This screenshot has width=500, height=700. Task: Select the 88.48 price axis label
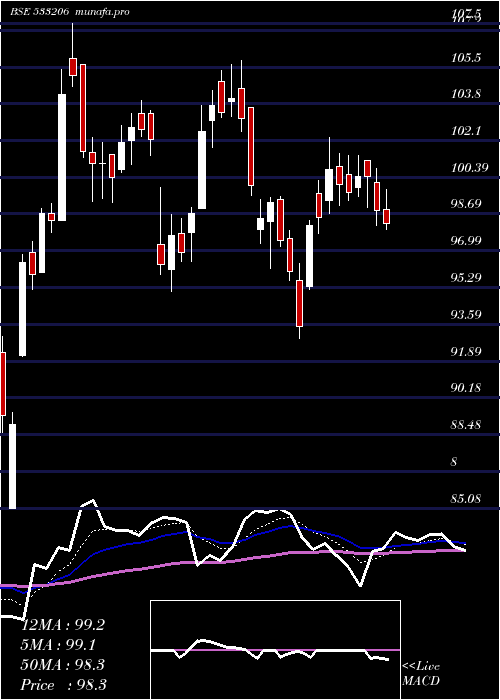pos(466,425)
